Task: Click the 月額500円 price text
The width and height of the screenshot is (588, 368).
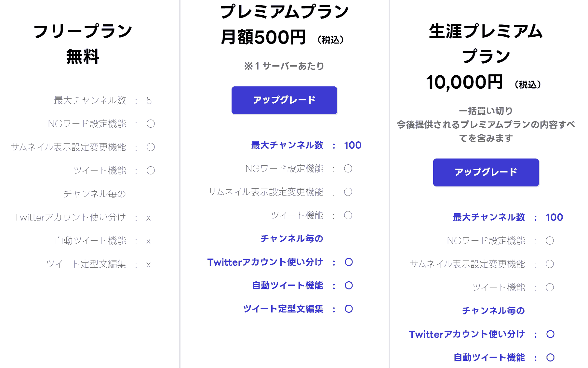Action: click(263, 37)
